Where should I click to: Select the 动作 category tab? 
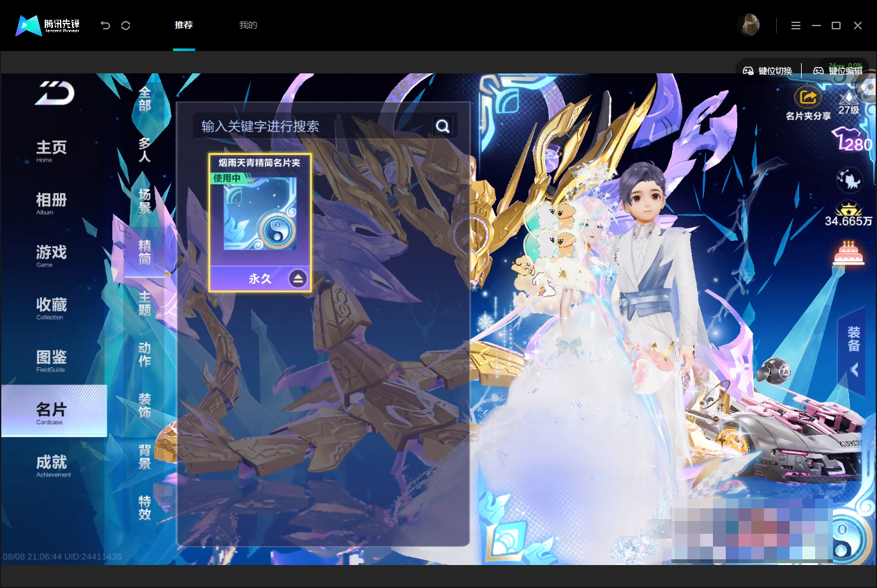[145, 355]
